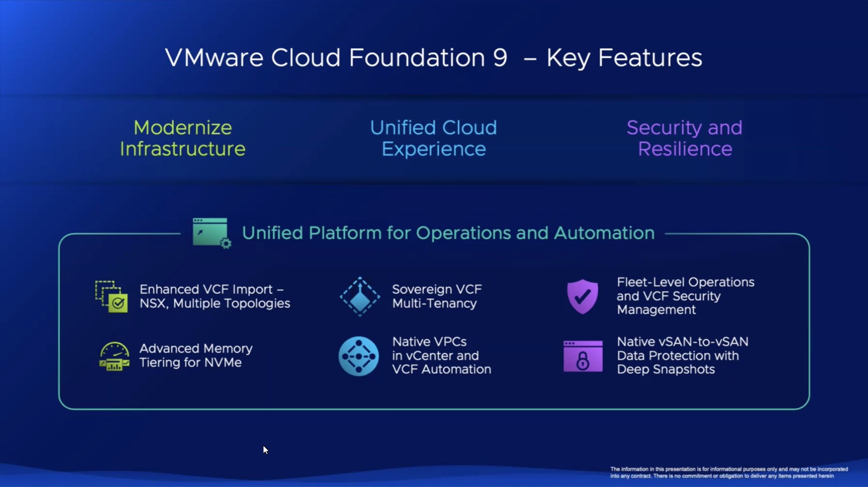Click Native vSAN-to-vSAN Data Protection text
The image size is (868, 487).
(683, 356)
